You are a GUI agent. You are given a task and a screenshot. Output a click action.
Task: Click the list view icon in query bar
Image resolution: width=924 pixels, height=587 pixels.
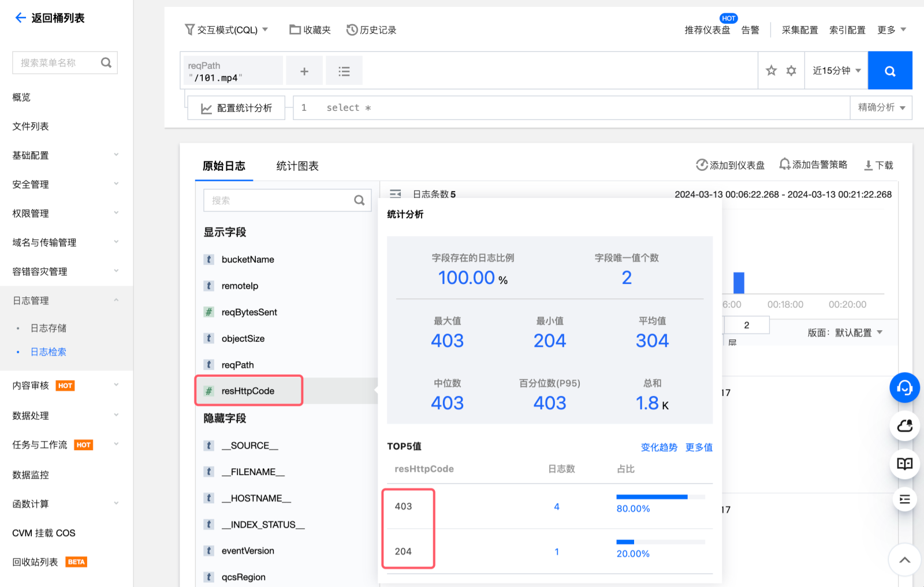coord(344,71)
